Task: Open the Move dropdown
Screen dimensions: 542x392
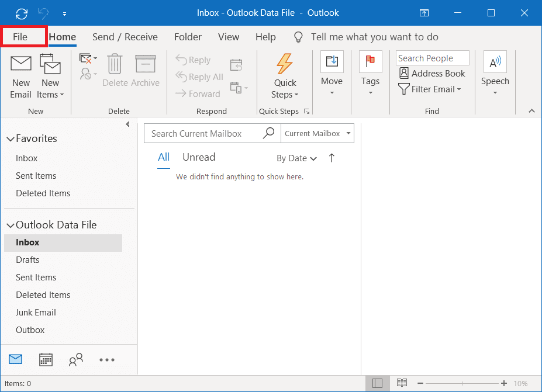Action: pos(332,74)
